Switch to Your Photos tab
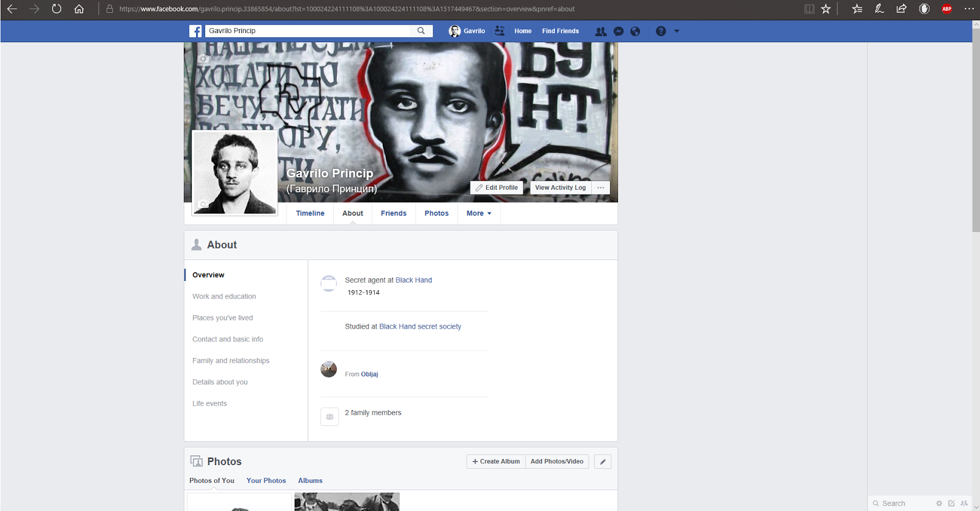Viewport: 980px width, 511px height. click(x=266, y=481)
